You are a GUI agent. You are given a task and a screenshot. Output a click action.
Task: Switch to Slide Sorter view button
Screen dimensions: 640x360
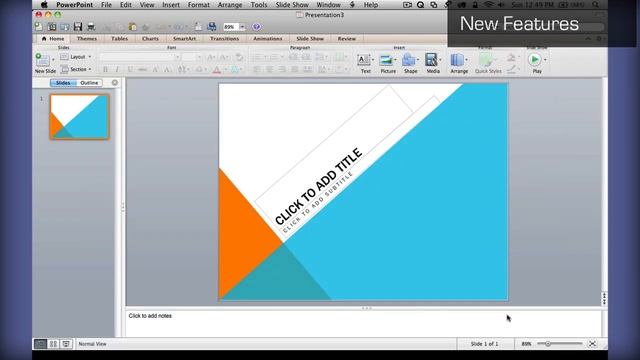[x=53, y=344]
